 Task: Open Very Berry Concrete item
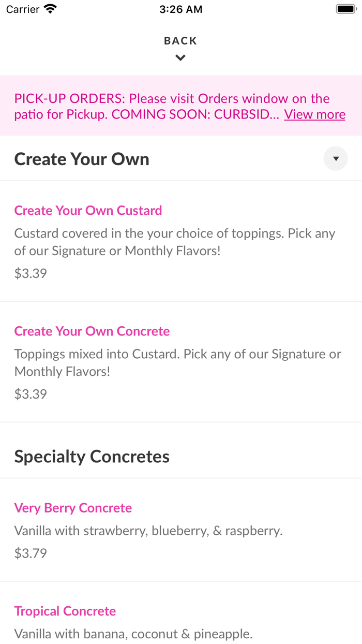coord(73,508)
